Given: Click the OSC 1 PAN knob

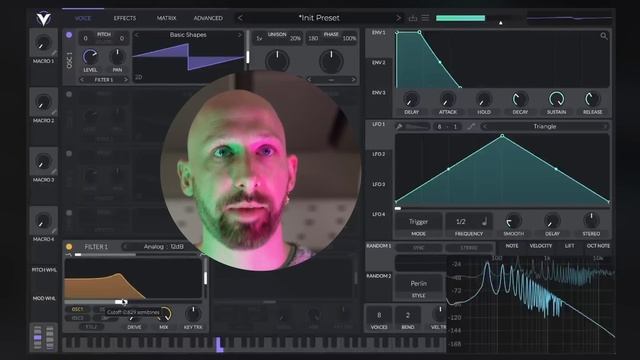Looking at the screenshot, I should pos(117,57).
